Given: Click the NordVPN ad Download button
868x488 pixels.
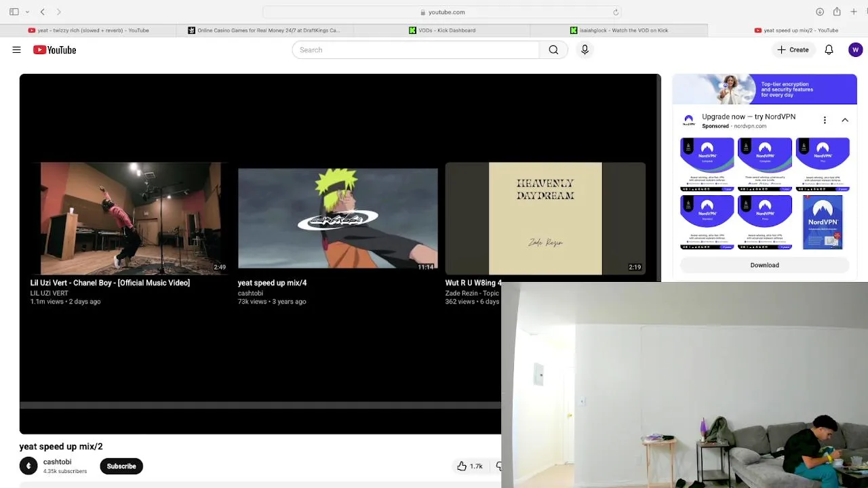Looking at the screenshot, I should (764, 265).
